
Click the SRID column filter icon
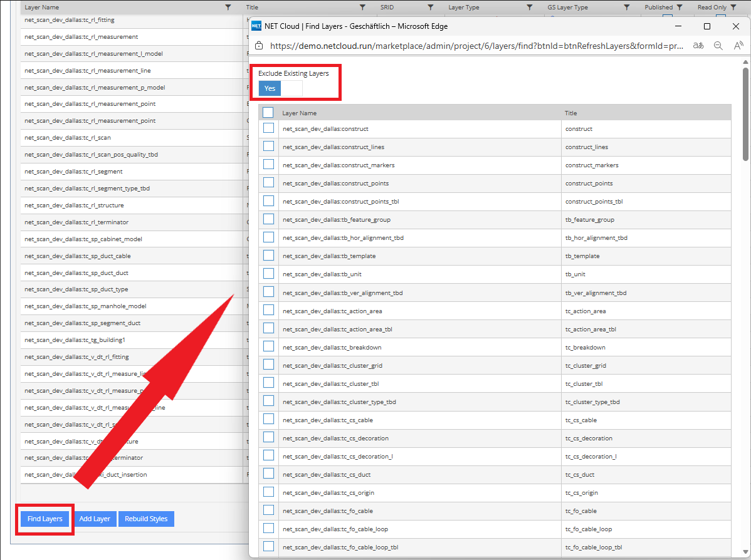point(430,7)
